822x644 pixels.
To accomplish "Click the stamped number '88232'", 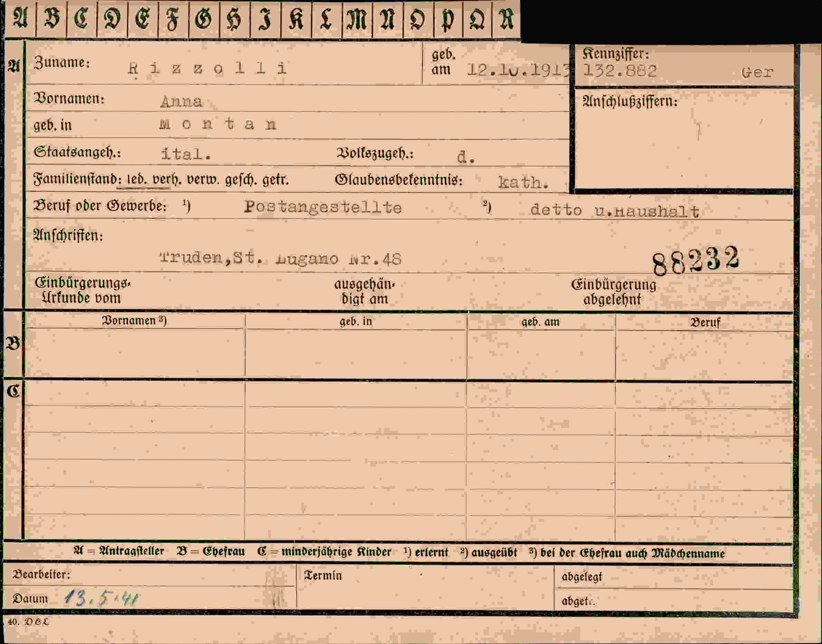I will click(696, 261).
